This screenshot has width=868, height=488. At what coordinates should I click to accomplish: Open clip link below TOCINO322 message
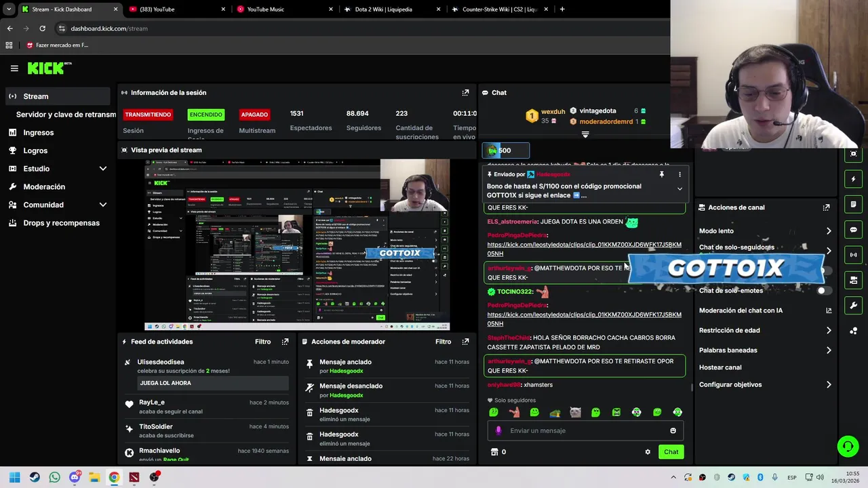pos(584,319)
